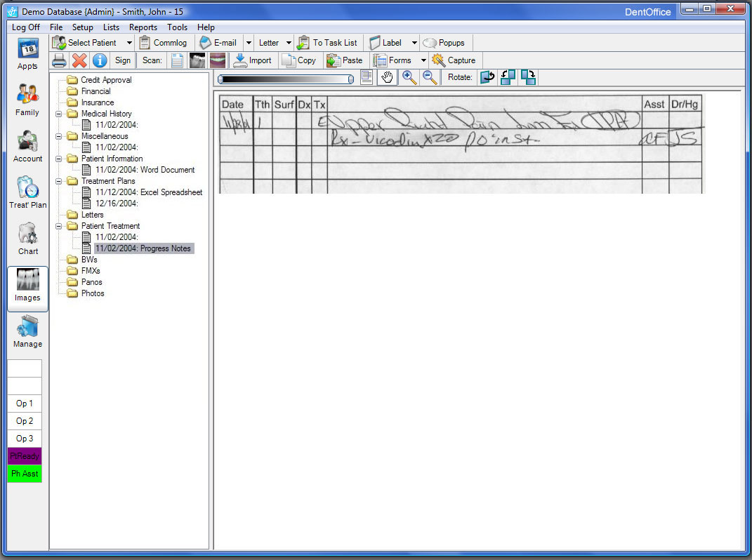Click the scan x-ray icon
This screenshot has height=560, width=752.
click(x=197, y=60)
